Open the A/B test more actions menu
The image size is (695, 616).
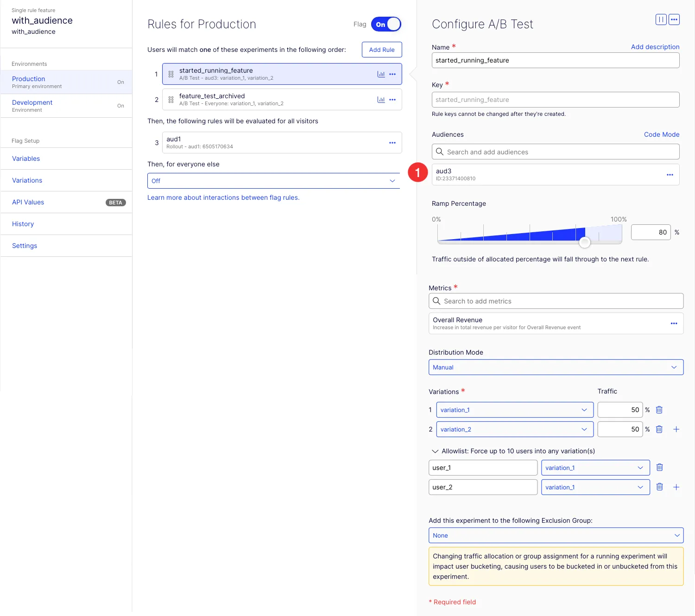click(674, 19)
